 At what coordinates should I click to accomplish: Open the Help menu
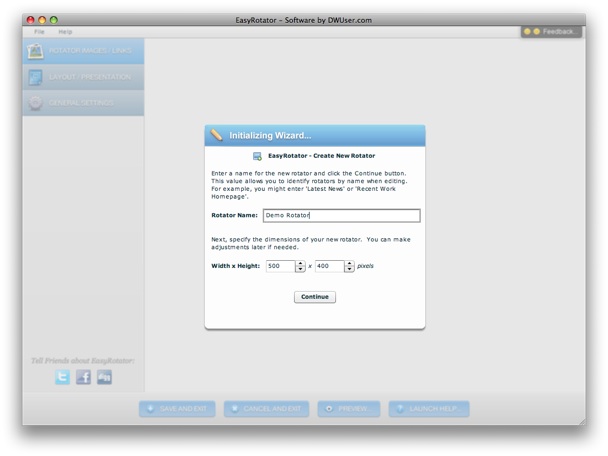[65, 32]
